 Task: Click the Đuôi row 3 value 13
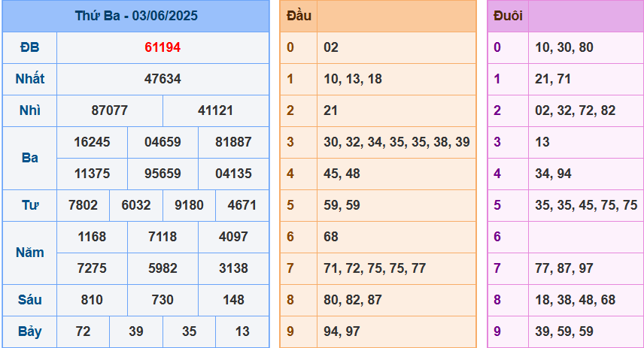542,142
